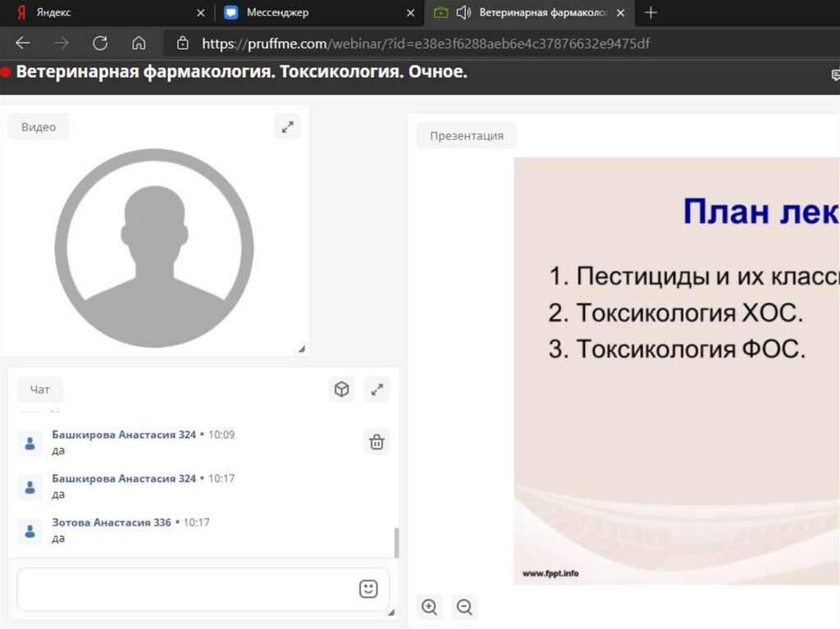This screenshot has width=840, height=629.
Task: Zoom out of the presentation
Action: click(x=464, y=607)
